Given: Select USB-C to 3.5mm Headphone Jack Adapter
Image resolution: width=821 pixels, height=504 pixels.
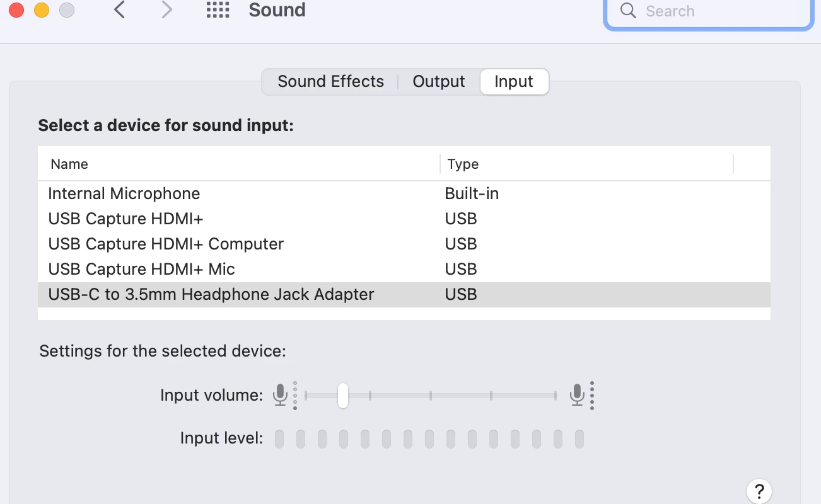Looking at the screenshot, I should point(211,294).
